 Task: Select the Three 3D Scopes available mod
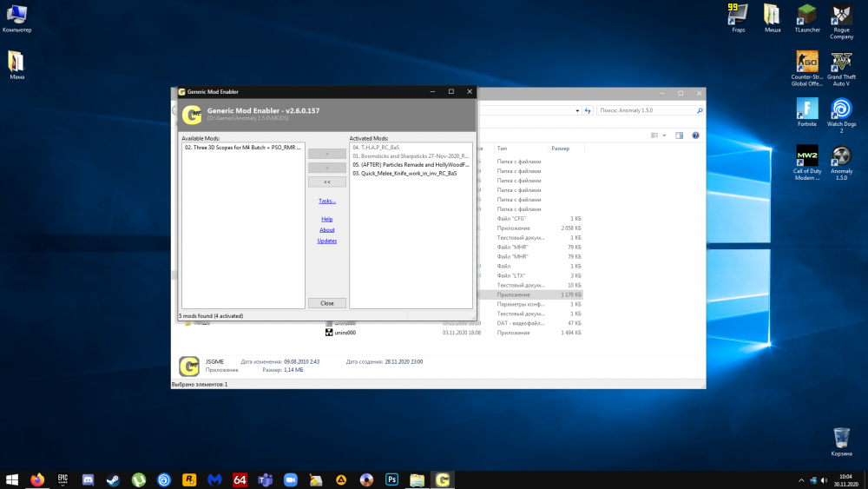point(241,148)
